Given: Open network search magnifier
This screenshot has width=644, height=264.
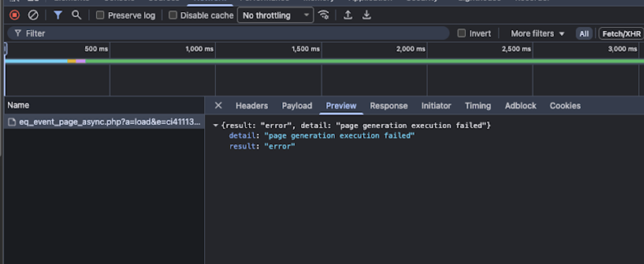Looking at the screenshot, I should [x=77, y=15].
